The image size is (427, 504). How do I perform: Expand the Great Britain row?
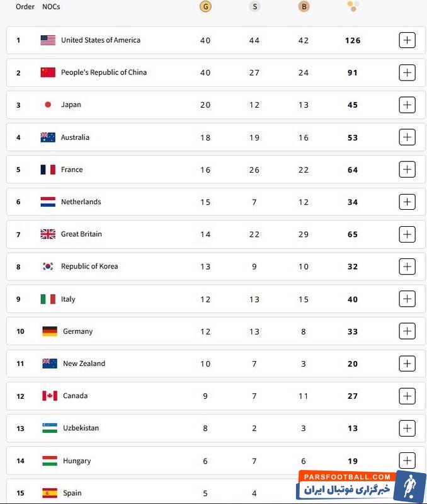[407, 234]
